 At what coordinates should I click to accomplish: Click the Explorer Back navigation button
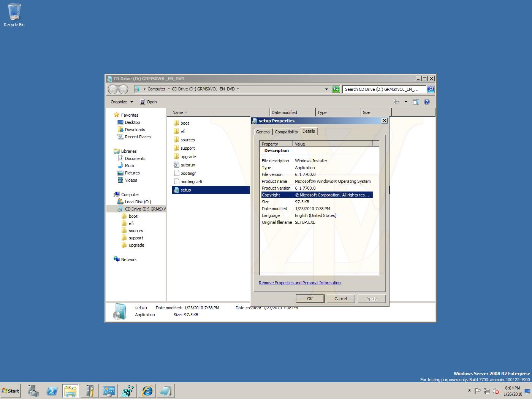pyautogui.click(x=113, y=89)
